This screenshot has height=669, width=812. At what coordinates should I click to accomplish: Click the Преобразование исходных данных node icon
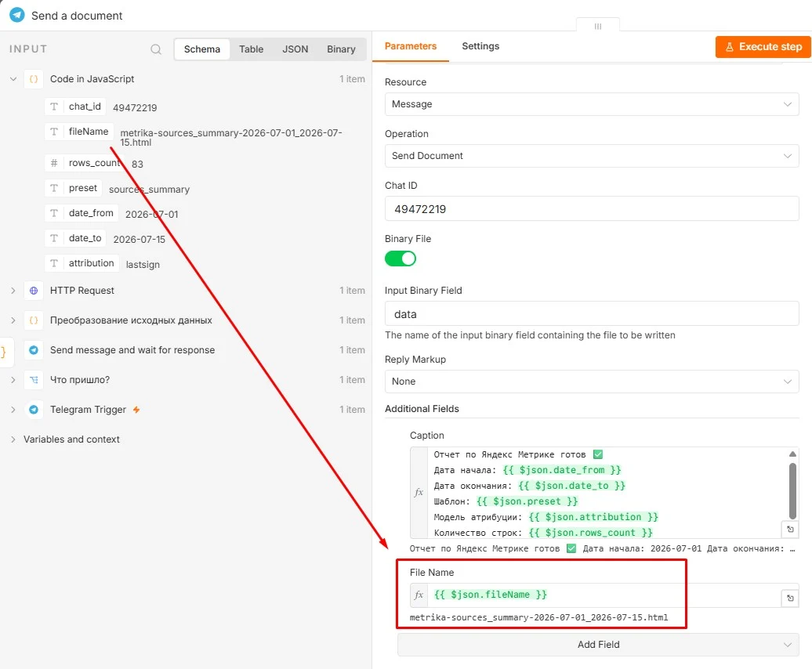[x=34, y=320]
